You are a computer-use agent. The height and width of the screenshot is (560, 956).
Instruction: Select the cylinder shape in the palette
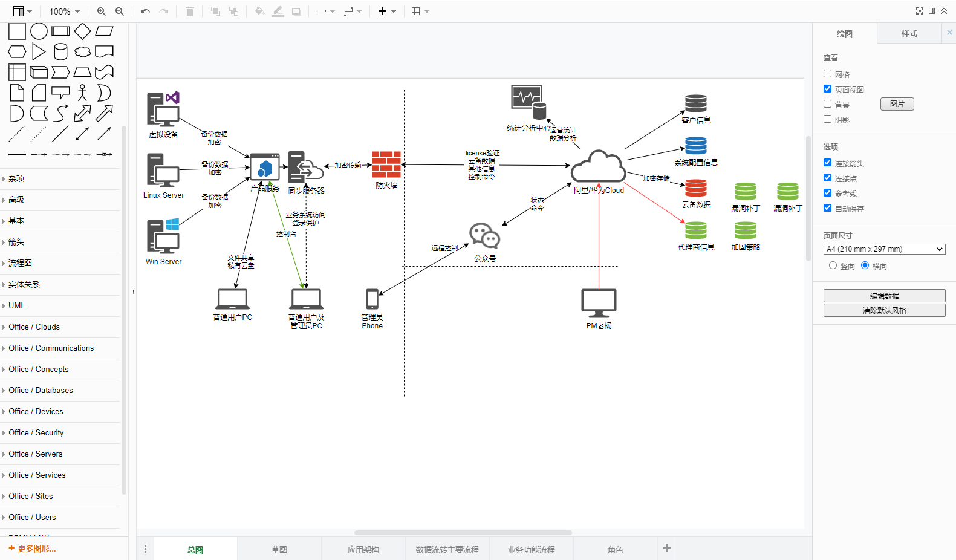tap(61, 52)
